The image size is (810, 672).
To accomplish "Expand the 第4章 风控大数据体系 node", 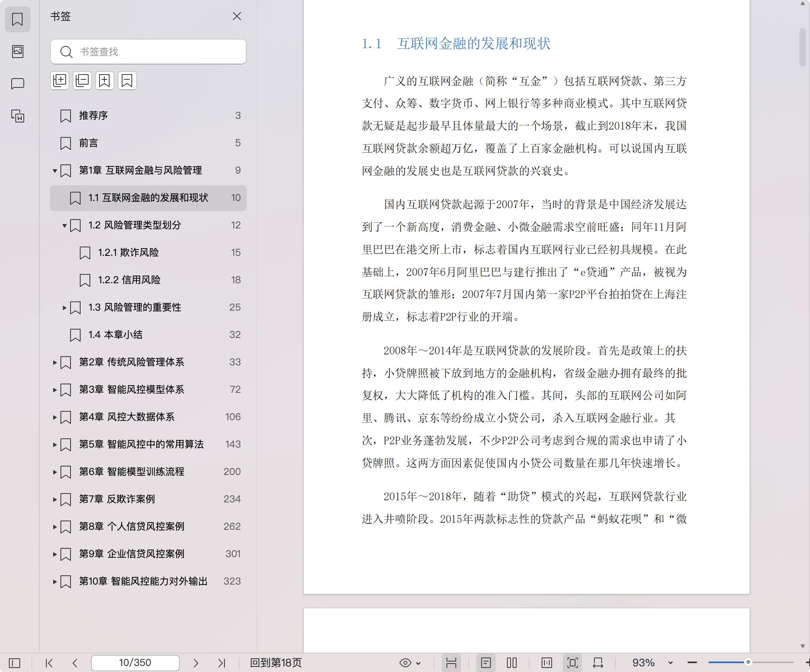I will [x=55, y=417].
